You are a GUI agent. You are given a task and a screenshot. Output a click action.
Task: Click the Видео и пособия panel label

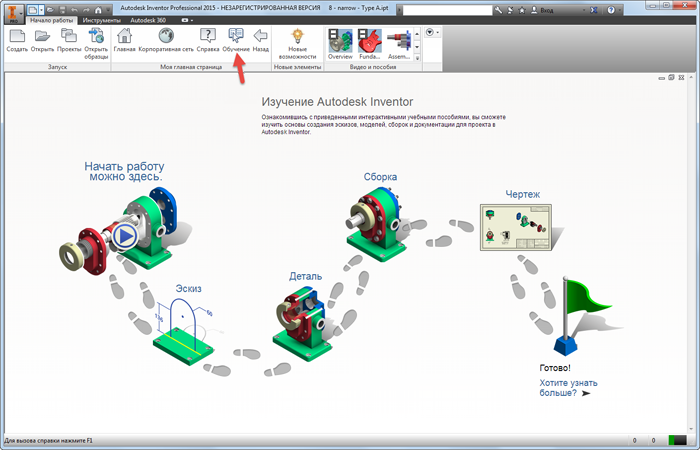(373, 67)
